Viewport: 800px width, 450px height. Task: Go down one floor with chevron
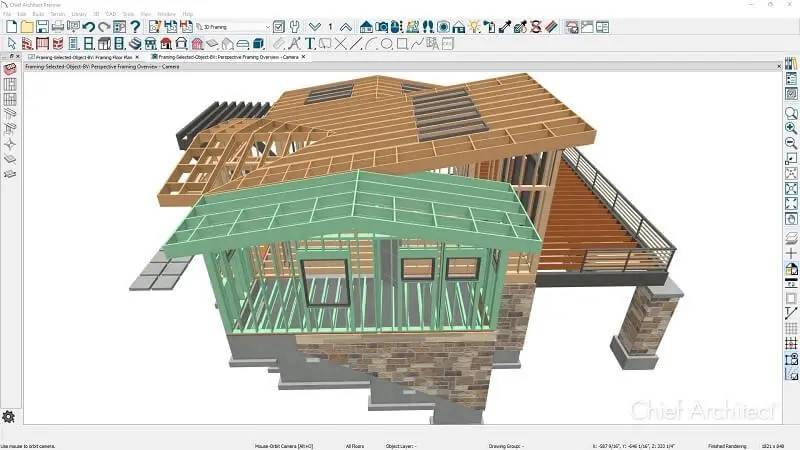(316, 26)
